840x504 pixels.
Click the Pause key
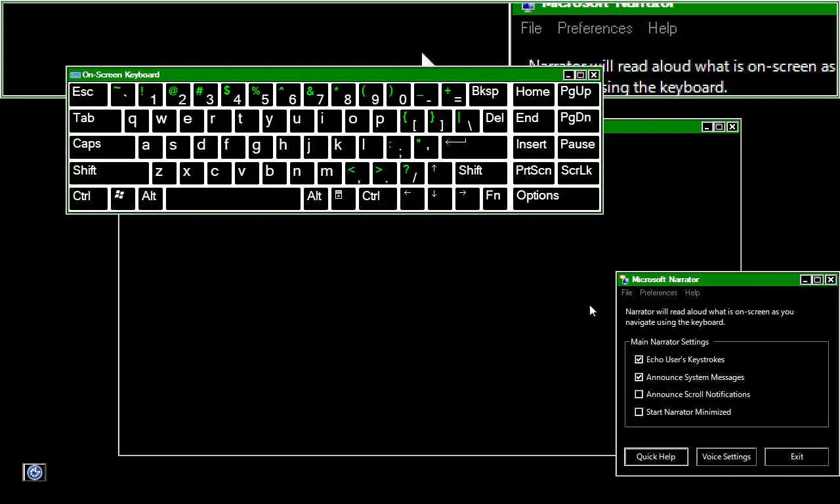click(578, 147)
